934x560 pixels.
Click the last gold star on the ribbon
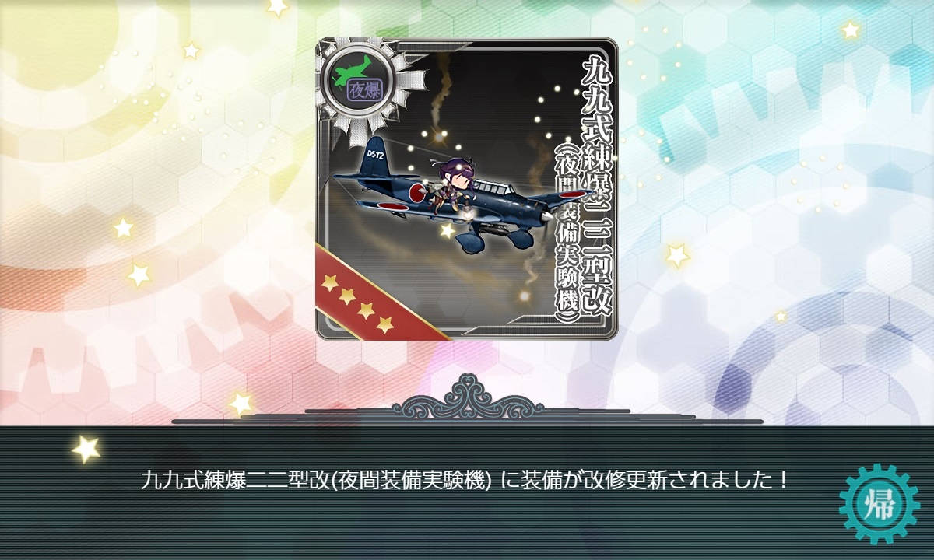[384, 324]
